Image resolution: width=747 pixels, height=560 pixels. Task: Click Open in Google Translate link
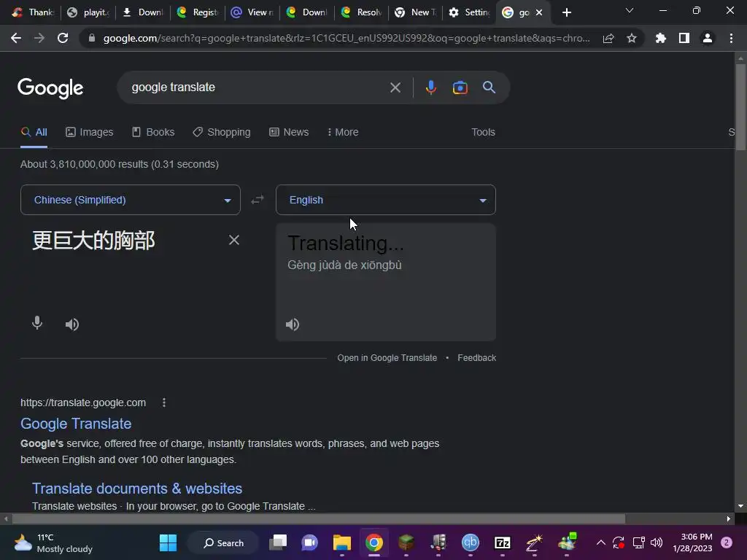pos(387,357)
